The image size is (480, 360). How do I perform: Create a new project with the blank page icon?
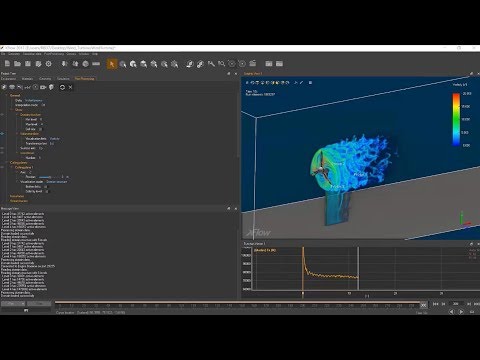pyautogui.click(x=7, y=64)
